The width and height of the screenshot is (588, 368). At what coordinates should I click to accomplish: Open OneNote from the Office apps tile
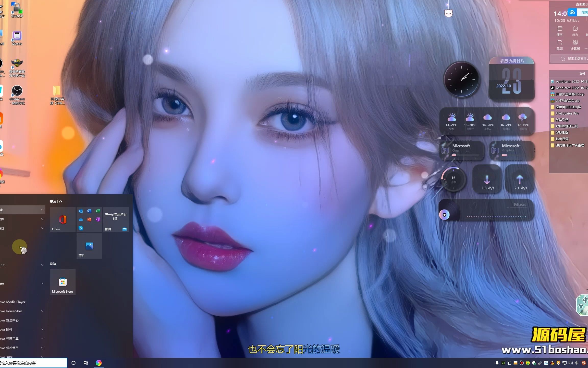[x=97, y=219]
